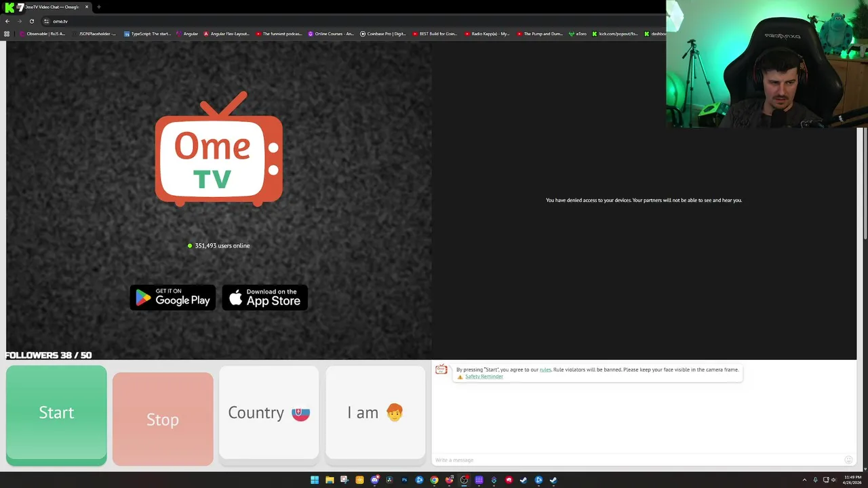
Task: Click the microphone icon in system tray
Action: (815, 480)
